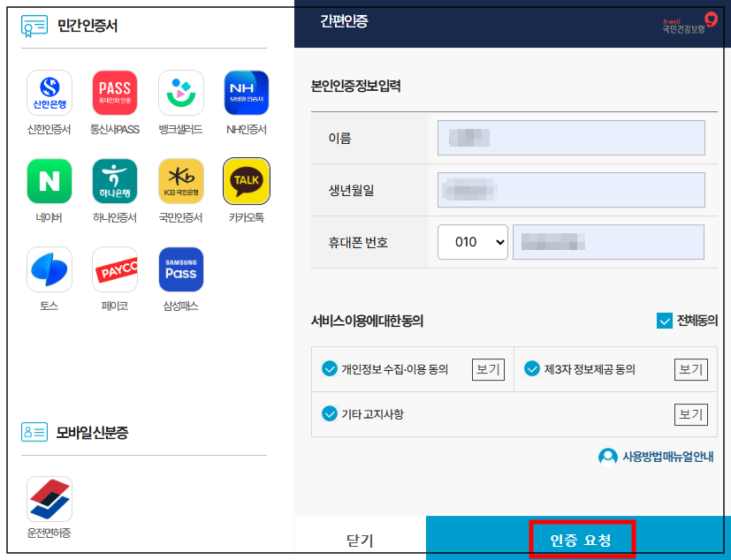Click the 본인인증정보입력 heading
The width and height of the screenshot is (731, 560).
(x=355, y=87)
